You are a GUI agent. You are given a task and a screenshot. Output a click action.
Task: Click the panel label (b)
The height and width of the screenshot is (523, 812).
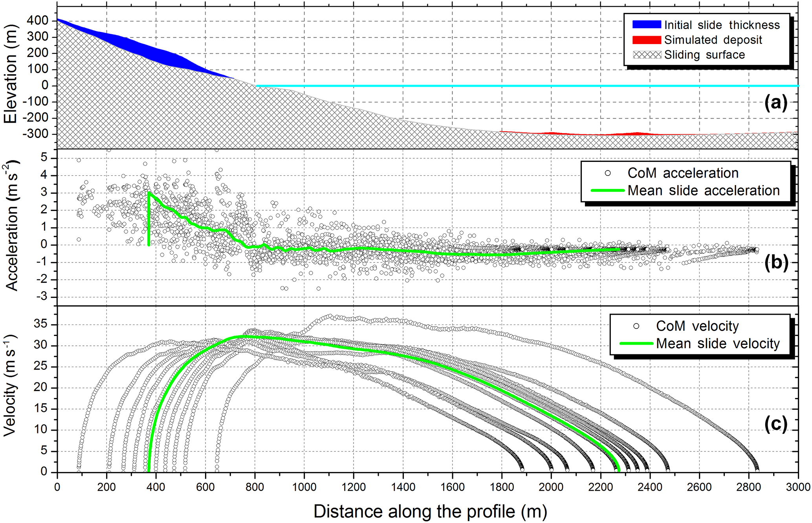click(776, 263)
